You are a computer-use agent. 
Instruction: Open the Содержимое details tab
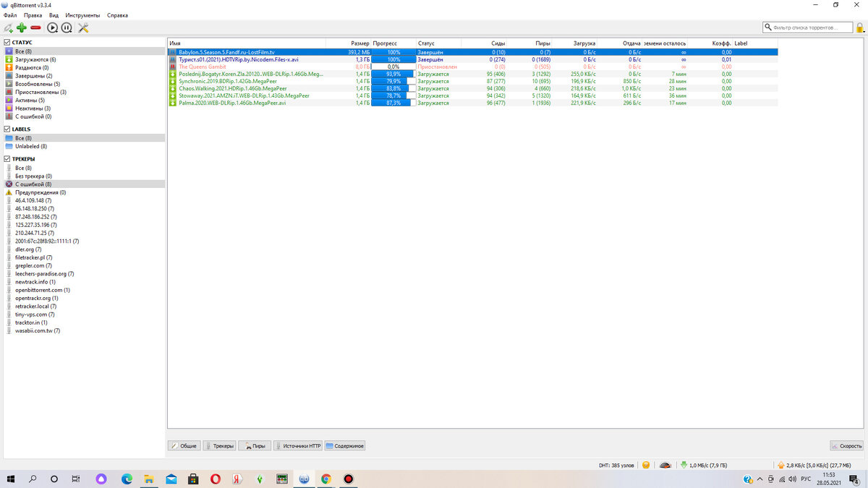coord(345,446)
